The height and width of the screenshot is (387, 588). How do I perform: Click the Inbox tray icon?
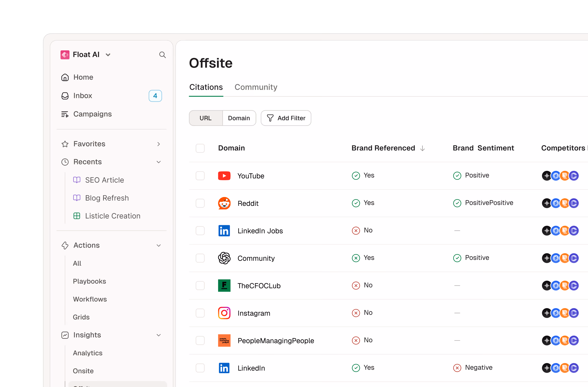click(65, 96)
